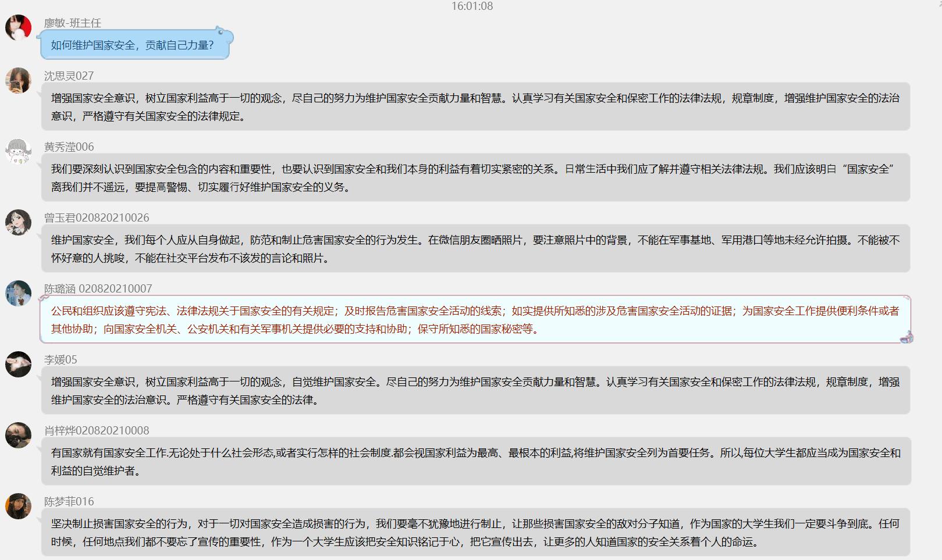This screenshot has height=560, width=942.
Task: Open 沈思灵027's avatar picture
Action: coord(18,80)
